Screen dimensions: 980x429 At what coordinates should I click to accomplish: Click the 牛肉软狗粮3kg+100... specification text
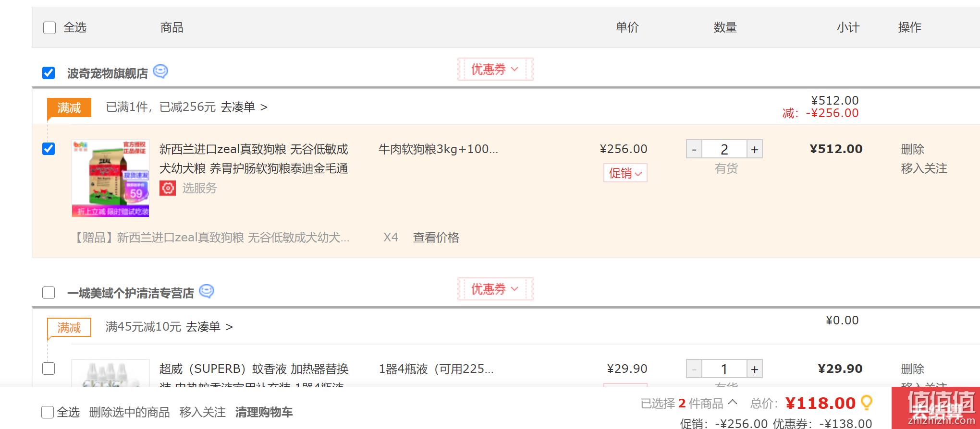point(438,149)
